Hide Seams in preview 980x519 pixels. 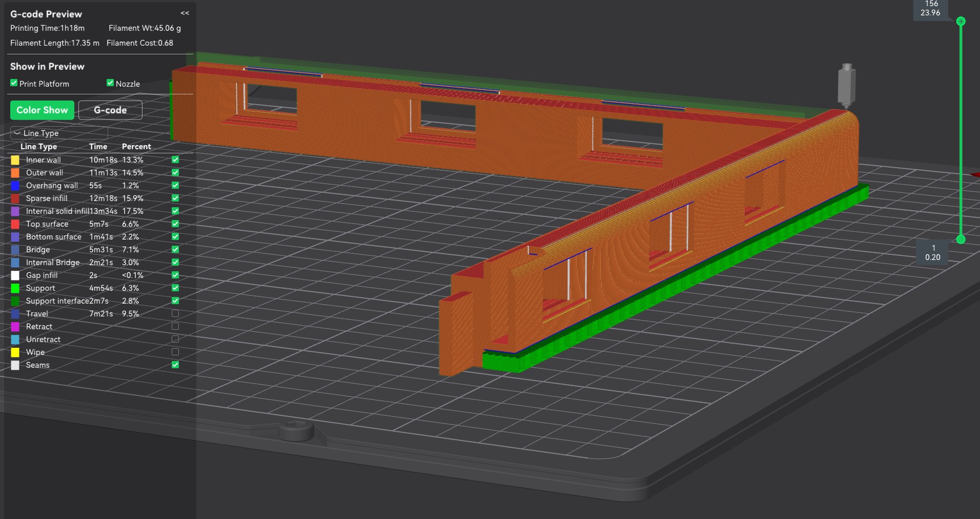pos(175,365)
